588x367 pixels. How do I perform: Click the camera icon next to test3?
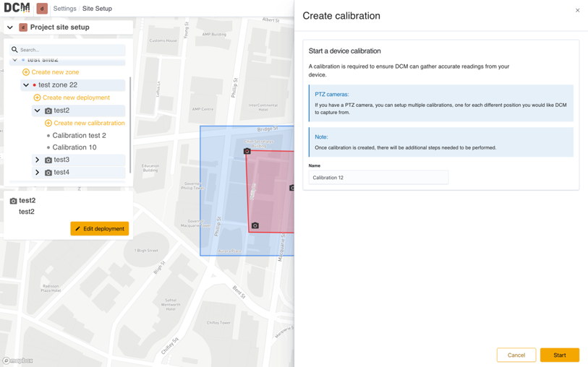(x=48, y=160)
